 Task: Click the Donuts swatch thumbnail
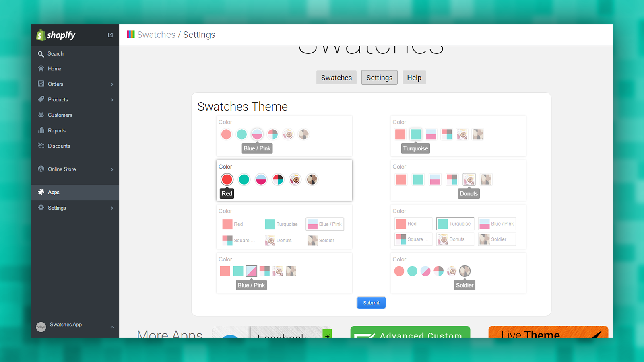469,179
